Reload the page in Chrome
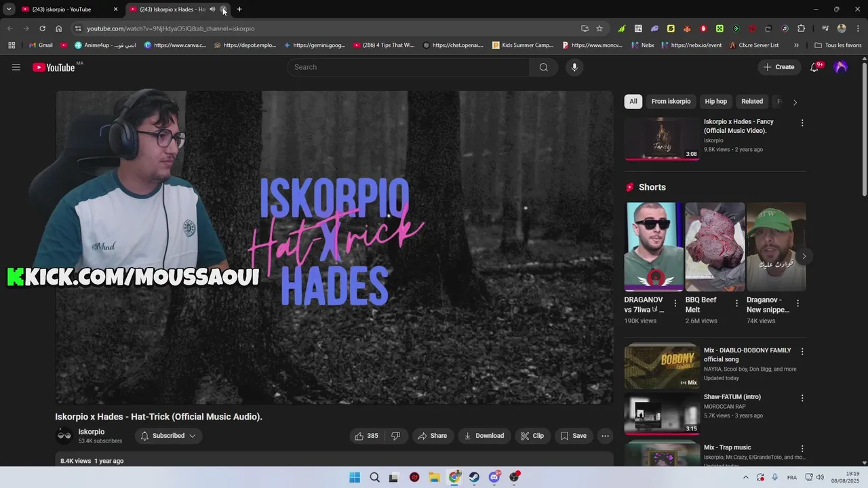The width and height of the screenshot is (868, 488). click(42, 28)
